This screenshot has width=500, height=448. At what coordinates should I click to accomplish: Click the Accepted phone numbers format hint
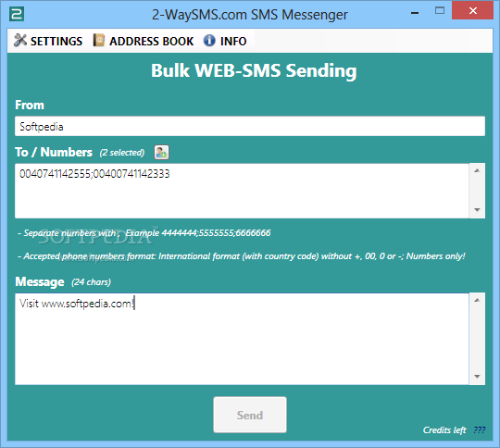pos(242,256)
